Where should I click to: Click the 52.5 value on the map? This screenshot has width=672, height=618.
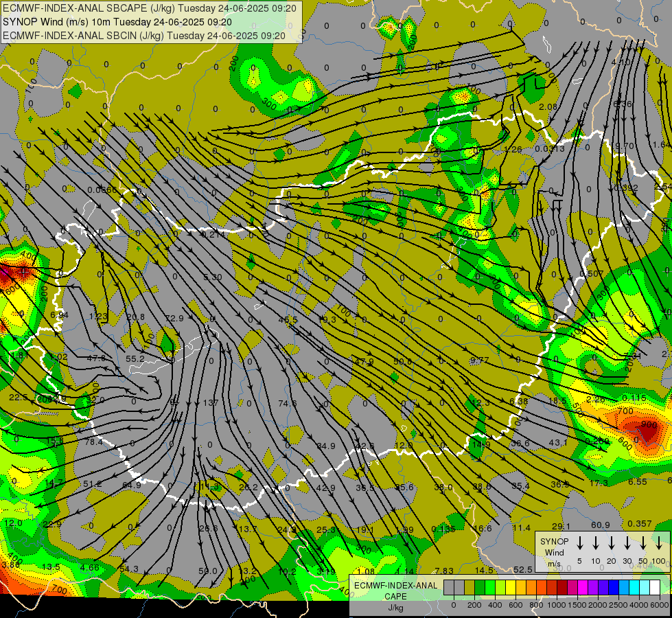[x=522, y=569]
